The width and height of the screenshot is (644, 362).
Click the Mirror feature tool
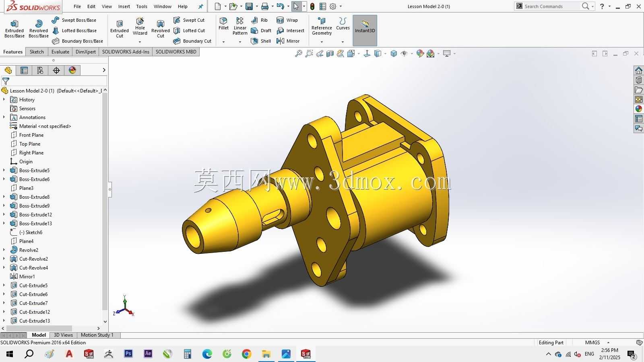288,41
